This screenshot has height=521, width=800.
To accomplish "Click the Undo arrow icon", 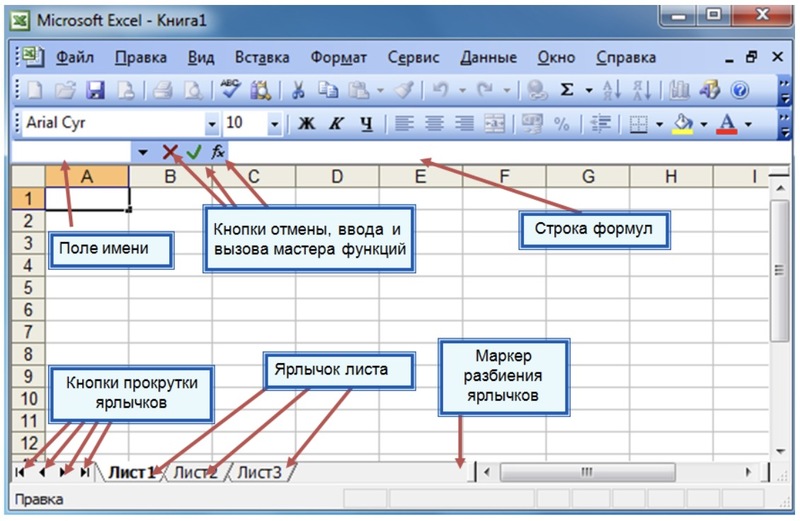I will click(x=440, y=90).
